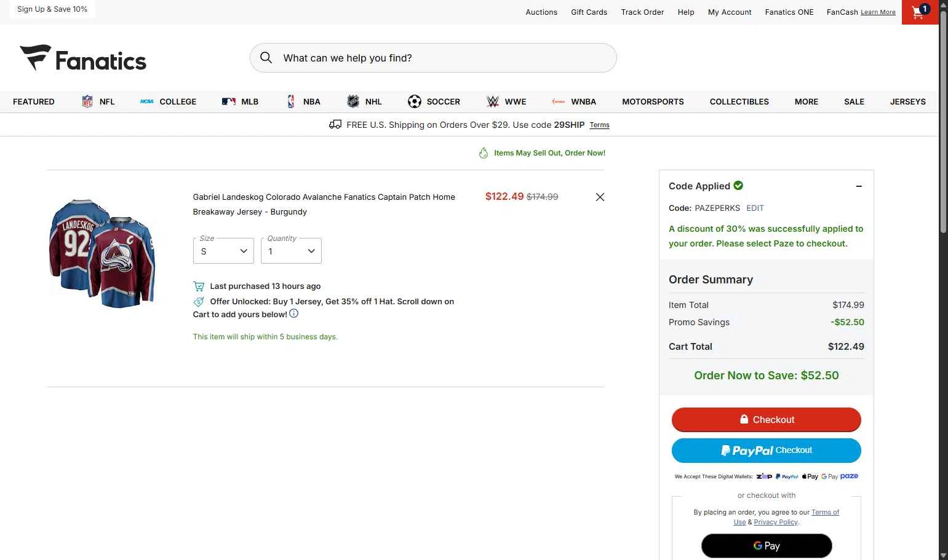Click the Google Pay button
Screen dimensions: 948x560
(767, 546)
